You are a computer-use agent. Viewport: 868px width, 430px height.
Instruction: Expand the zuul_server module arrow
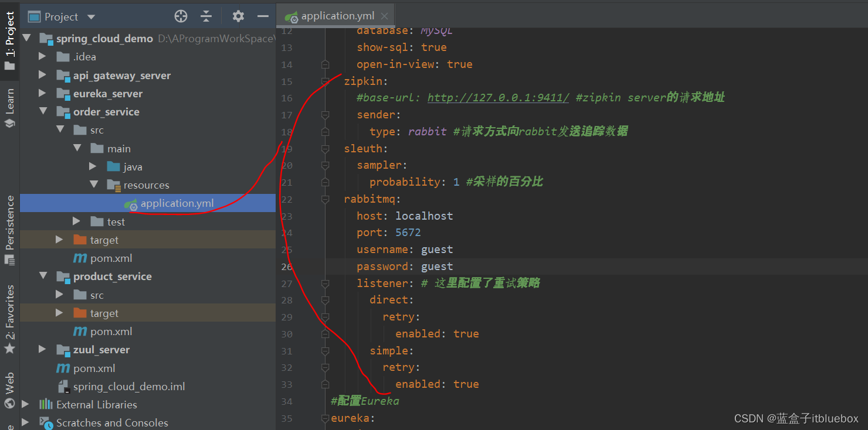pyautogui.click(x=42, y=349)
